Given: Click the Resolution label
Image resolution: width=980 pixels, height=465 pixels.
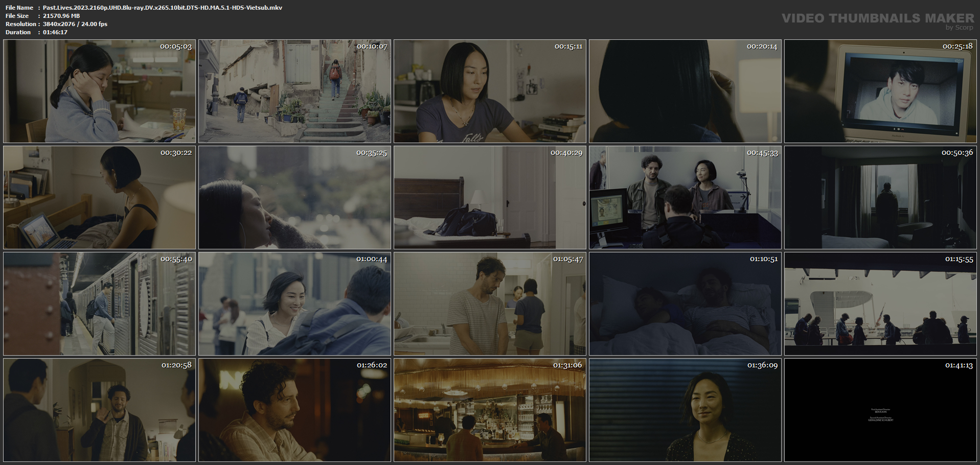Looking at the screenshot, I should click(21, 24).
